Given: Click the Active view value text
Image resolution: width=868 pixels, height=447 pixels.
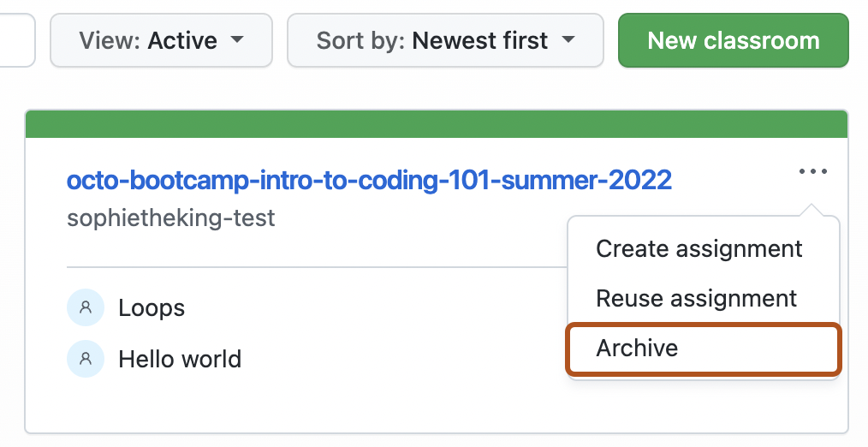Looking at the screenshot, I should 182,40.
